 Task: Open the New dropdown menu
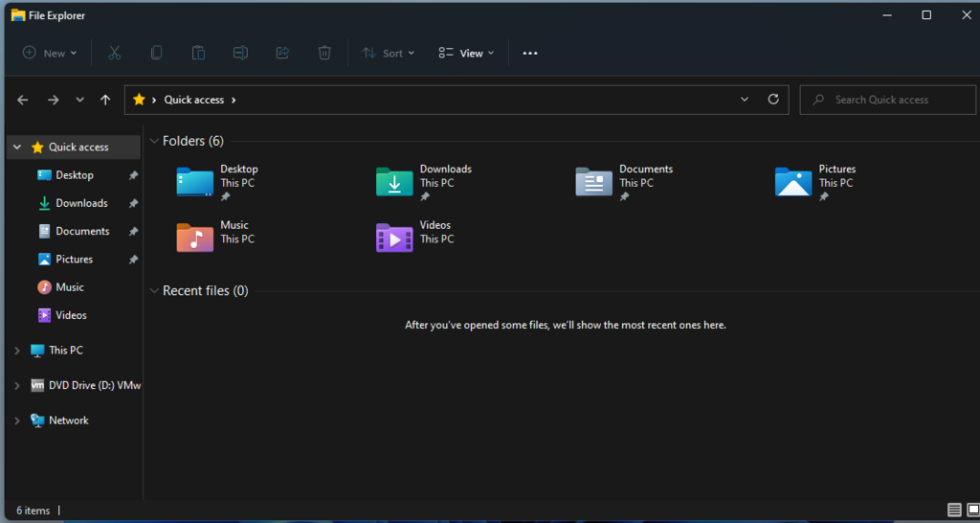50,54
